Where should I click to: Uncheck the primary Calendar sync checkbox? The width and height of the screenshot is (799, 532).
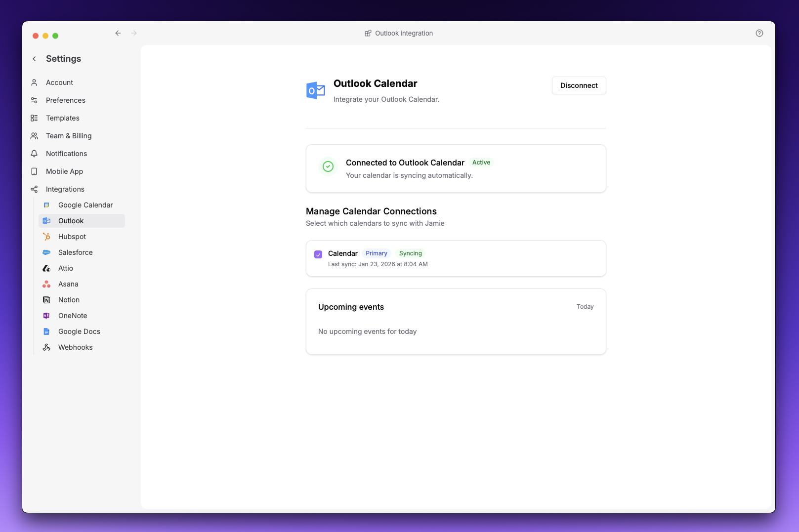318,254
